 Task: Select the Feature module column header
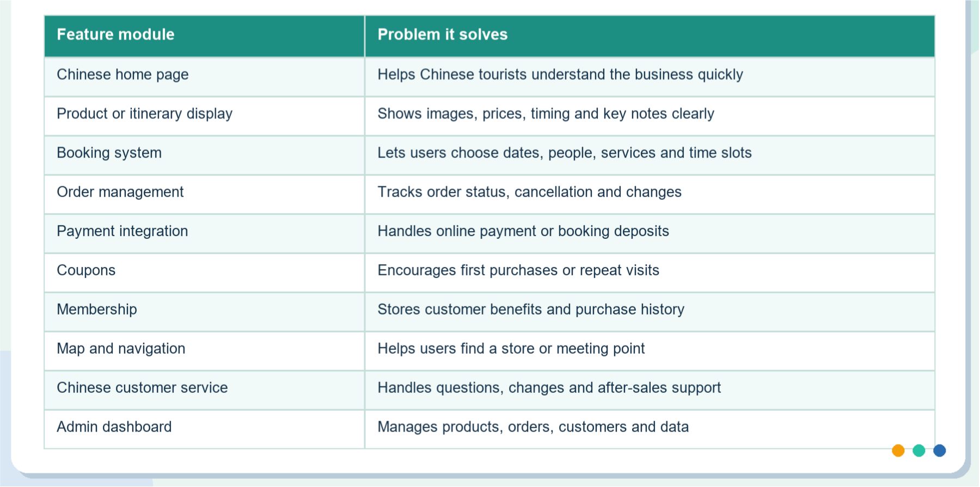click(x=204, y=36)
